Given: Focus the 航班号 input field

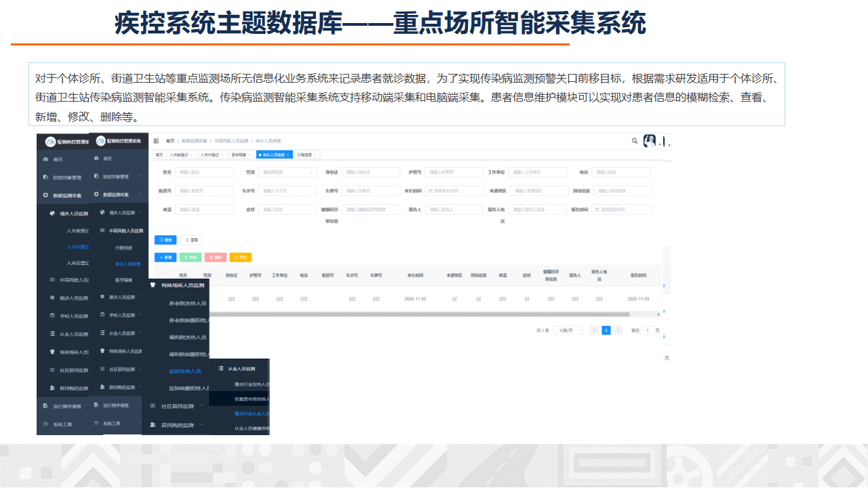Looking at the screenshot, I should pos(204,191).
